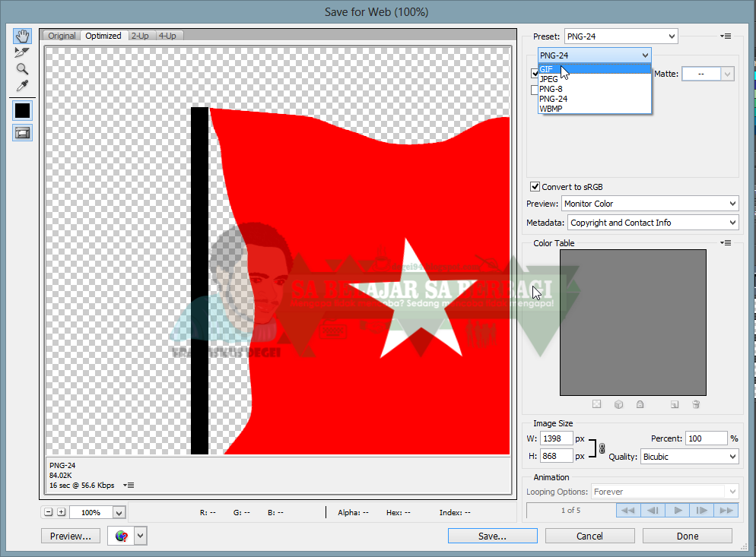Open the Optimize menu icon beside Preset
This screenshot has width=756, height=557.
tap(726, 36)
